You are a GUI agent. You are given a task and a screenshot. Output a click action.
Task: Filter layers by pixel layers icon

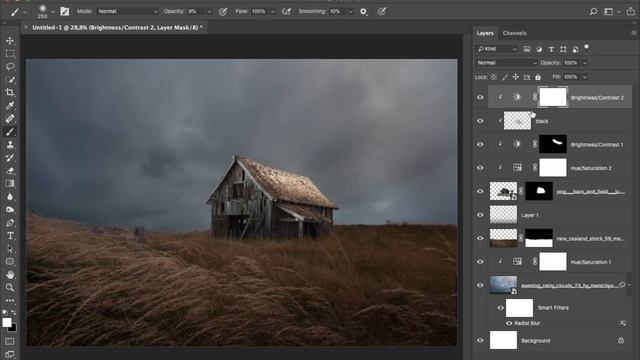click(527, 49)
